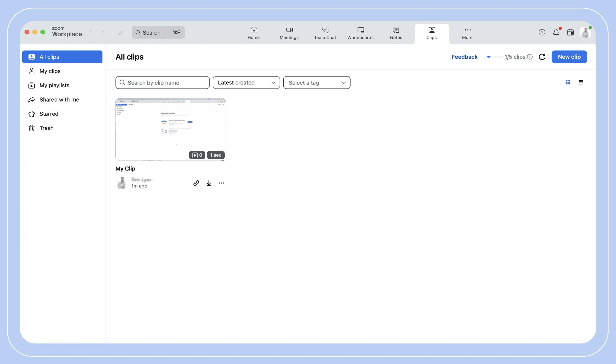Refresh the clips list
616x364 pixels.
click(542, 57)
